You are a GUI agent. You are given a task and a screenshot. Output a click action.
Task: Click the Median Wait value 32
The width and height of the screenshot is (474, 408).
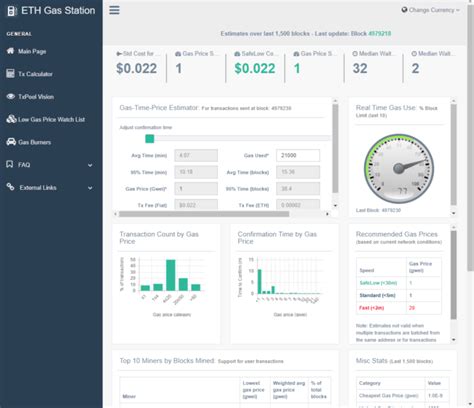click(x=360, y=68)
